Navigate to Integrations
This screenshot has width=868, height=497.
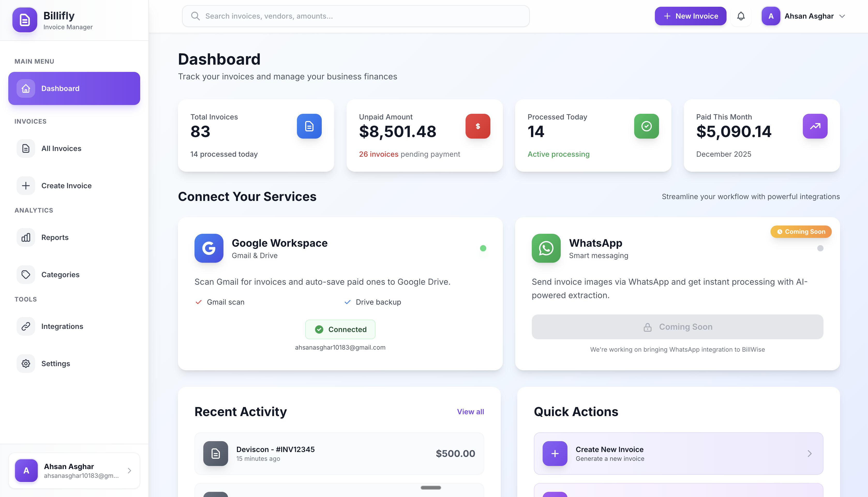(x=74, y=326)
